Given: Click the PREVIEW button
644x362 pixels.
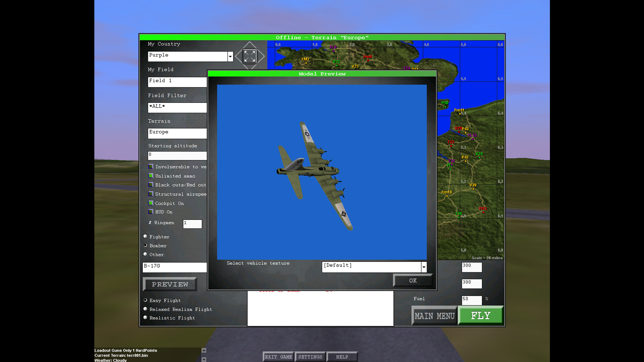Looking at the screenshot, I should click(170, 284).
